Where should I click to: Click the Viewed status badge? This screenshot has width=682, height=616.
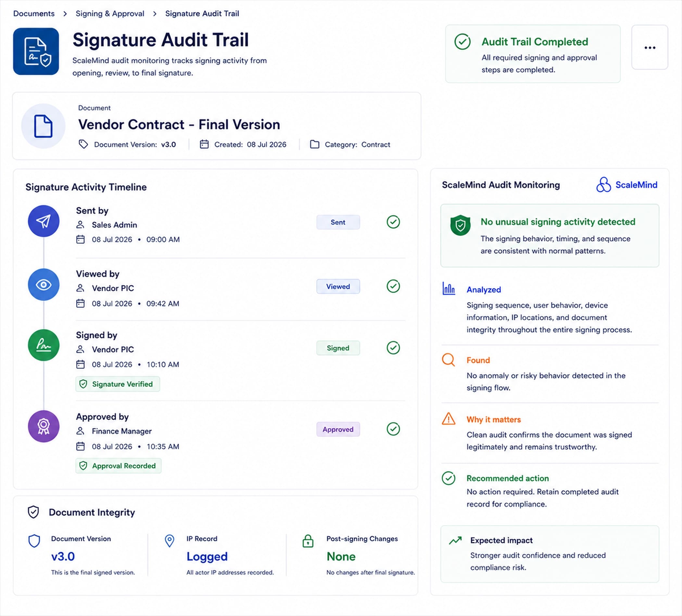(x=338, y=287)
